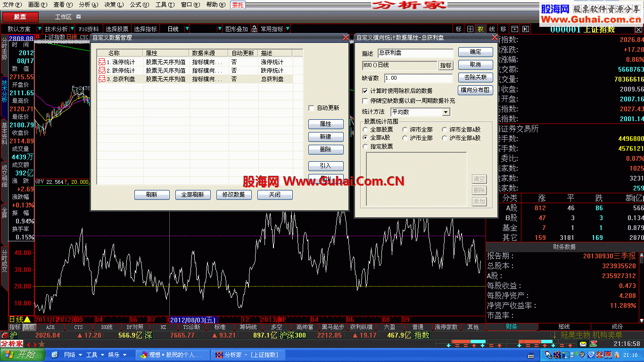Click the envelope message icon

tap(583, 345)
